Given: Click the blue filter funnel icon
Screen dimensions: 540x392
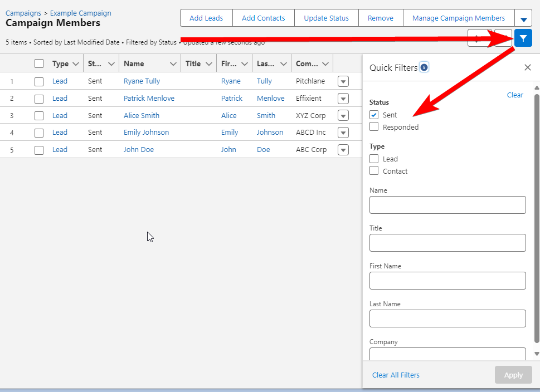Looking at the screenshot, I should (523, 38).
